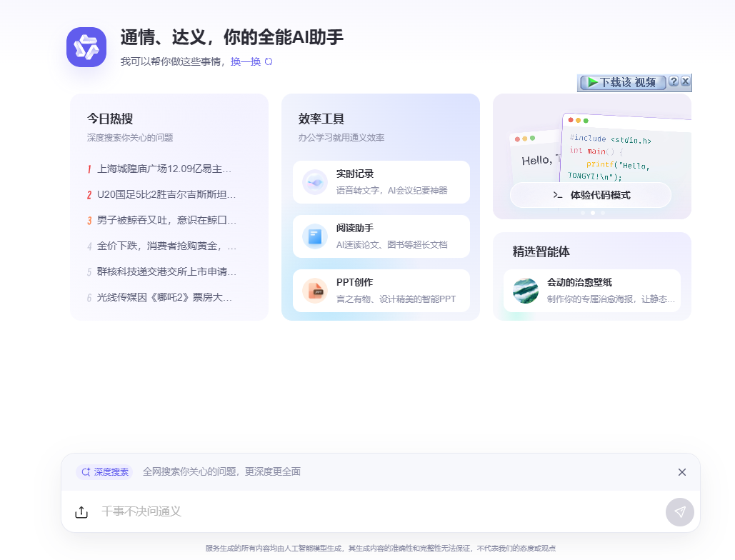
Task: Click the 体验代码模式 button
Action: tap(591, 195)
